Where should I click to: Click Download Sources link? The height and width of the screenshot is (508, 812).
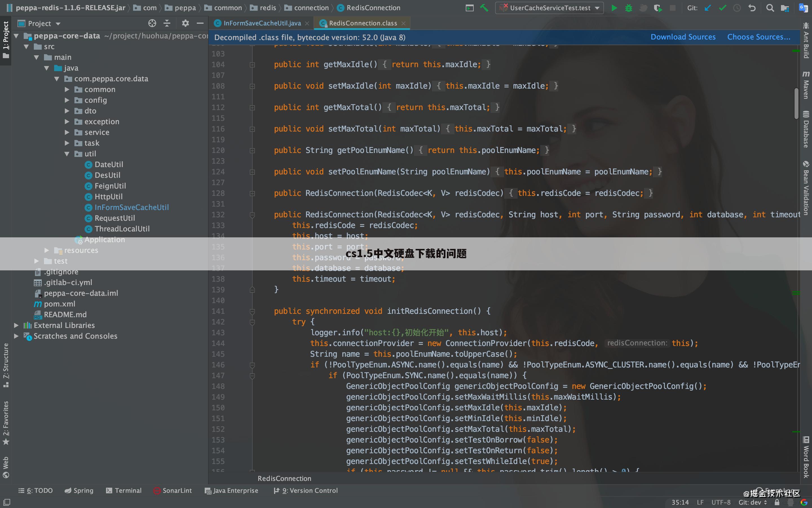click(x=683, y=37)
